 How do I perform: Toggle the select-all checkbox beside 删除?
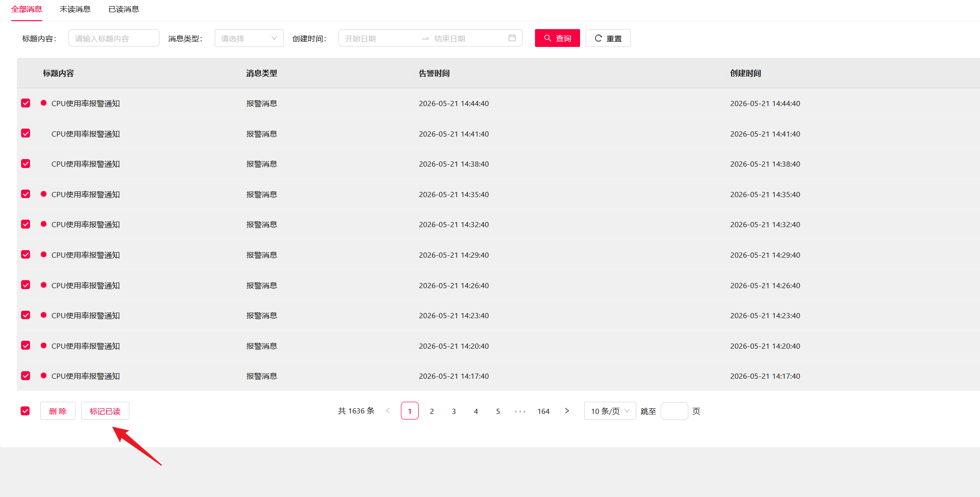(25, 411)
